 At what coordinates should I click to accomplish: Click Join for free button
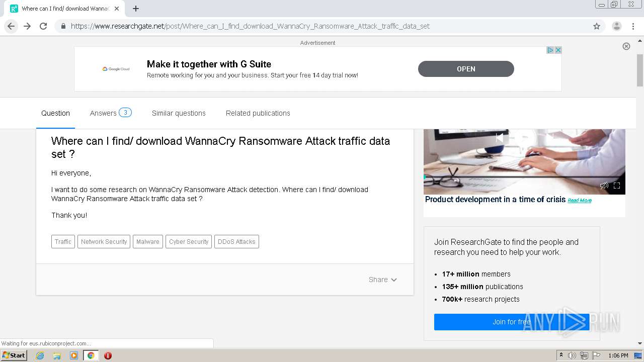tap(512, 322)
